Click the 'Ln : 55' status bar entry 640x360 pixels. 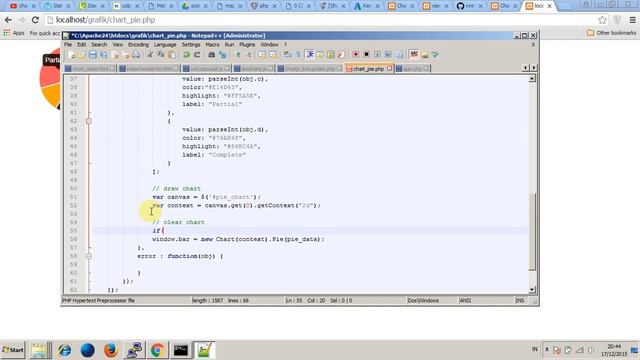click(294, 300)
